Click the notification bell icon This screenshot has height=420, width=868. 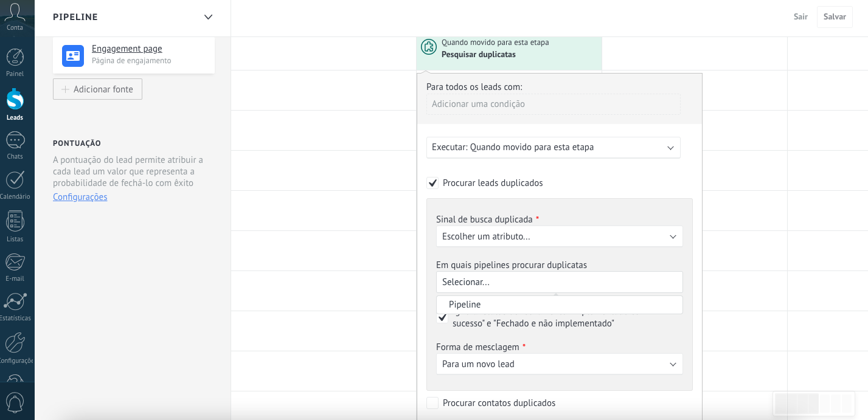[x=15, y=402]
